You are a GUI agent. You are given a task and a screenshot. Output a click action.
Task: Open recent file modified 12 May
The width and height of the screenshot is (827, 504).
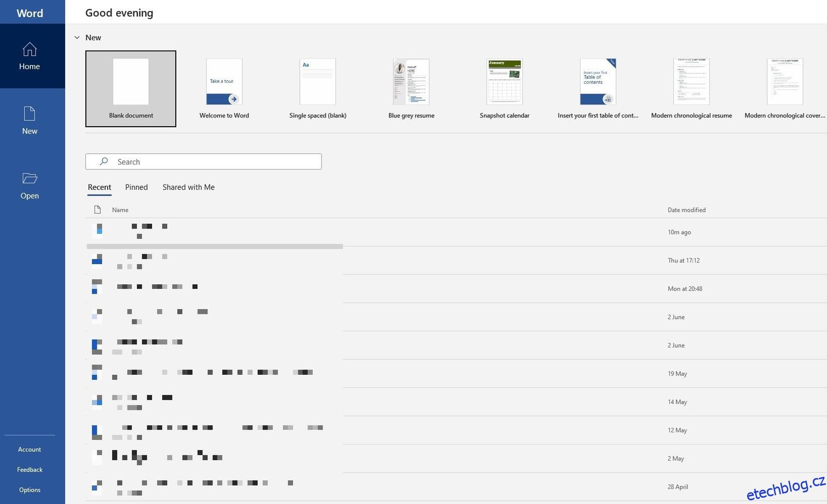click(x=456, y=430)
